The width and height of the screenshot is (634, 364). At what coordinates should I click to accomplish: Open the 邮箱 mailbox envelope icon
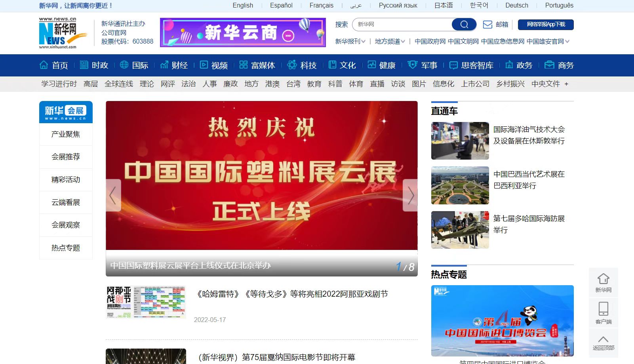click(x=487, y=25)
